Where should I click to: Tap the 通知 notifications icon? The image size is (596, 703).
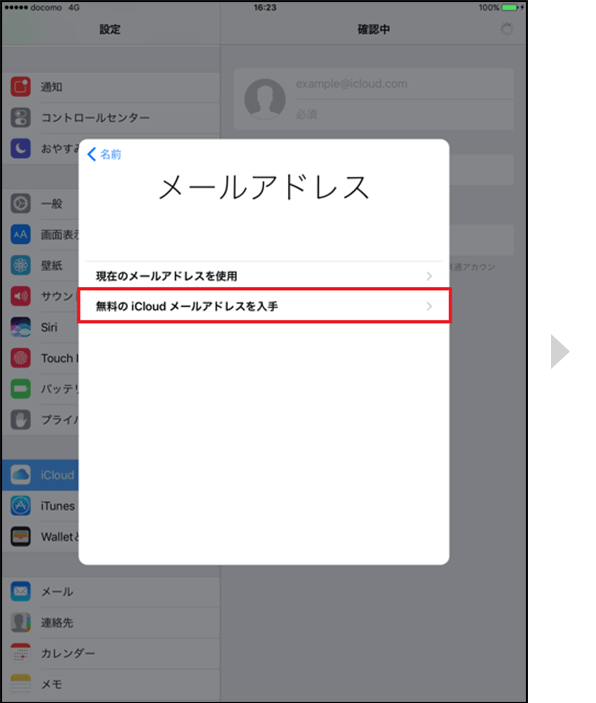21,87
